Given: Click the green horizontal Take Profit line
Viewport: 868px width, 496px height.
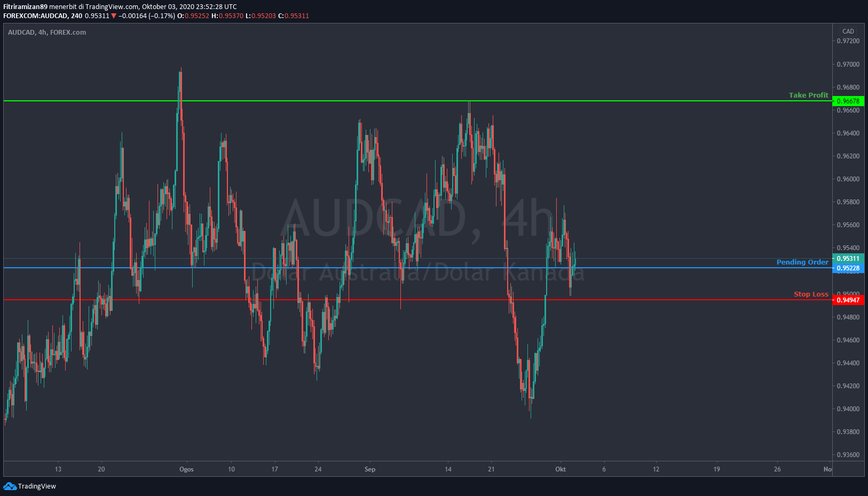Looking at the screenshot, I should [374, 101].
